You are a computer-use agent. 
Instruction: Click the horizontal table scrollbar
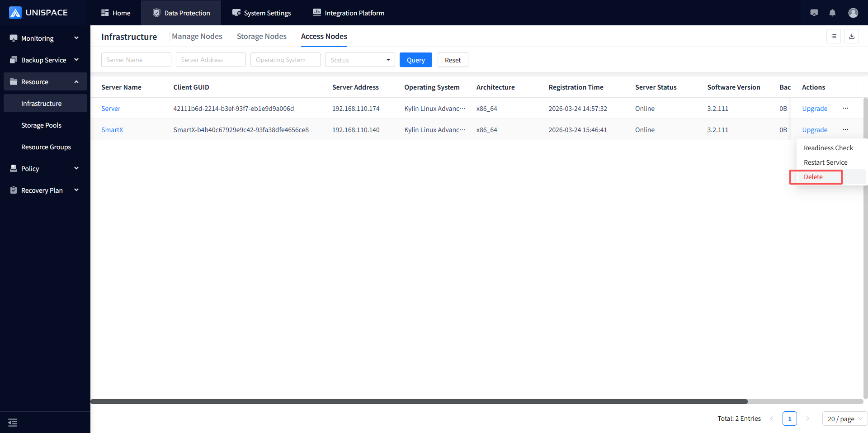click(419, 401)
